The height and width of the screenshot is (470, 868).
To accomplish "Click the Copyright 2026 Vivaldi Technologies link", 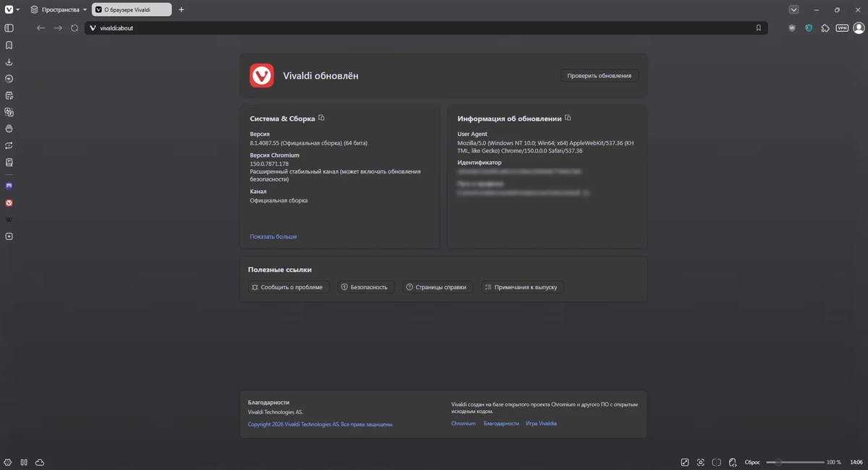I will [320, 424].
